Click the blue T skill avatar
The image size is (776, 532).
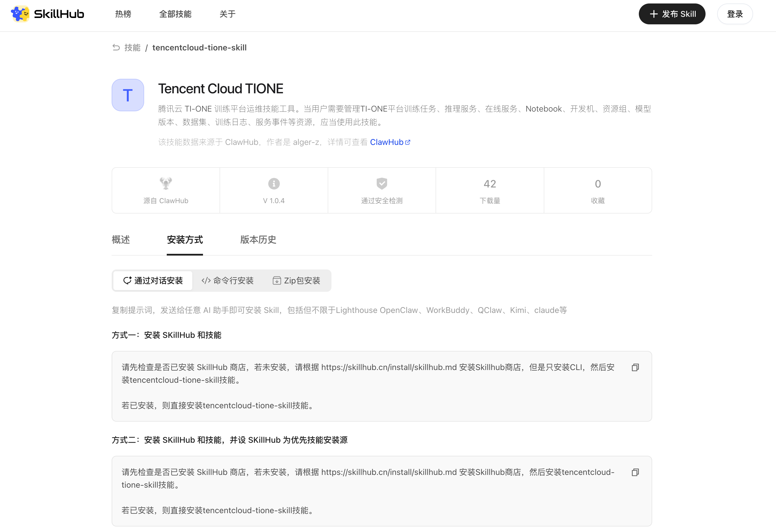(128, 95)
